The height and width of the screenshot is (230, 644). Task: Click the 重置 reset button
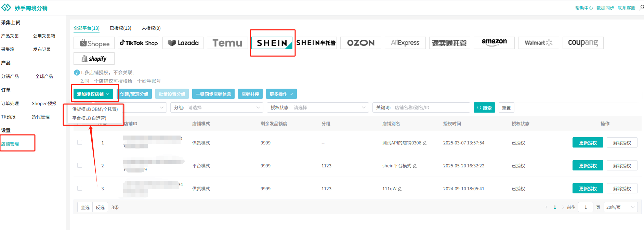[507, 107]
